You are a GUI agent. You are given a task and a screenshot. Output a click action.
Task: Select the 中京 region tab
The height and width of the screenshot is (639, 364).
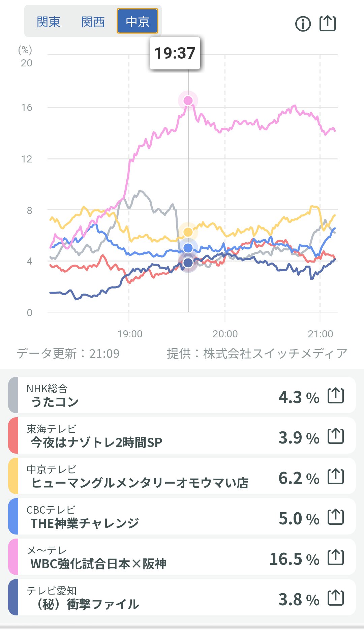point(137,21)
